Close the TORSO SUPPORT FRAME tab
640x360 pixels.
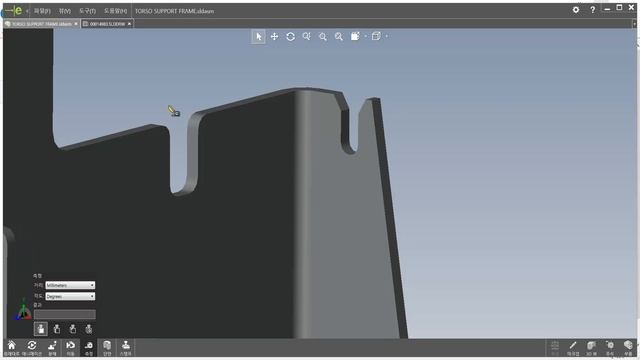point(76,24)
